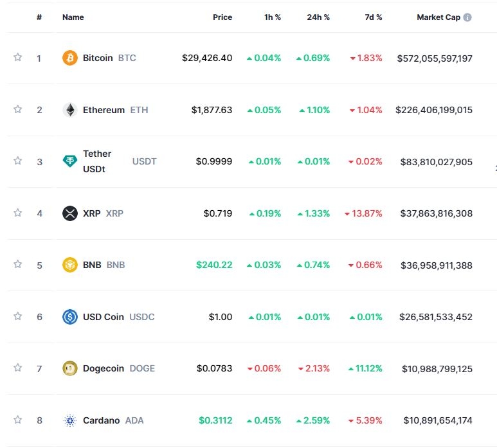The image size is (497, 448).
Task: Click the Cardano logo icon
Action: pos(69,420)
